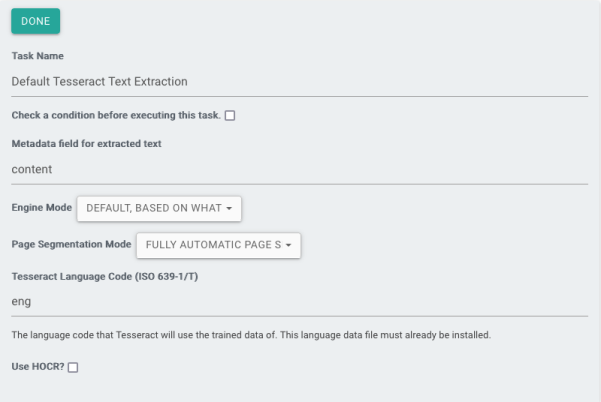Click the DONE button
This screenshot has height=402, width=601.
click(36, 22)
